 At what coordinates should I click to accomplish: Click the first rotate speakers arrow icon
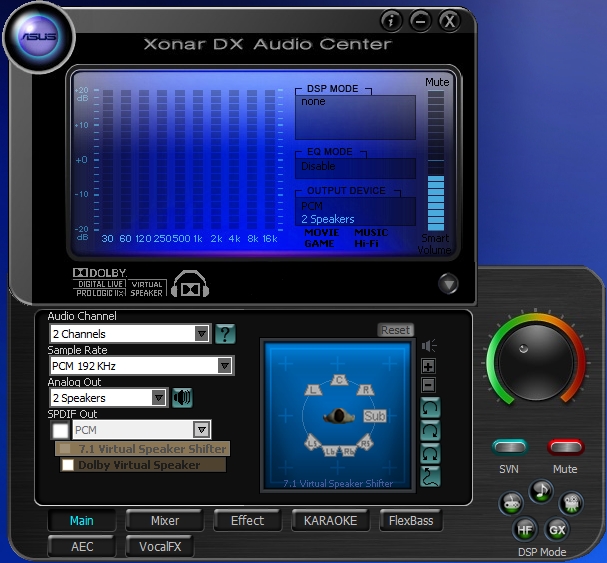point(430,408)
